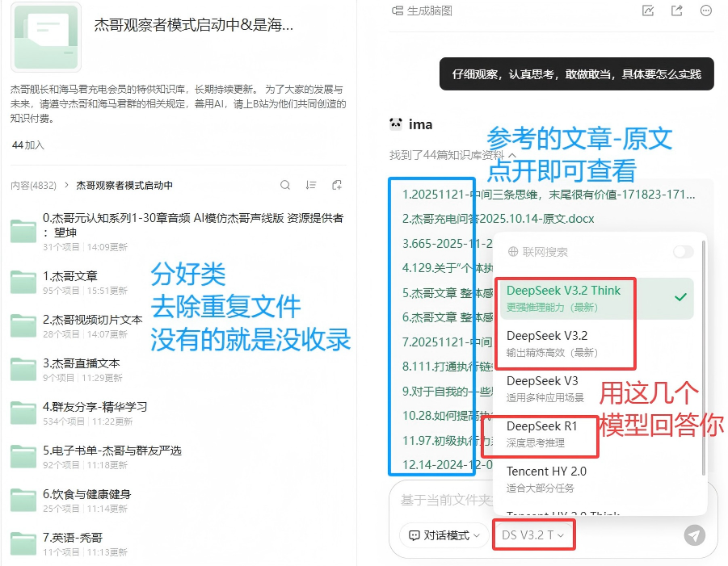728x566 pixels.
Task: Open the 对话模式 mode dropdown
Action: coord(443,535)
